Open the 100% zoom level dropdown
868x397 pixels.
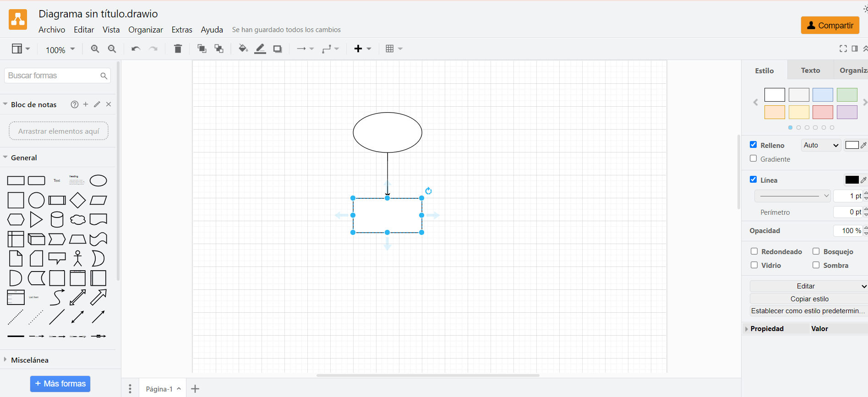[60, 49]
